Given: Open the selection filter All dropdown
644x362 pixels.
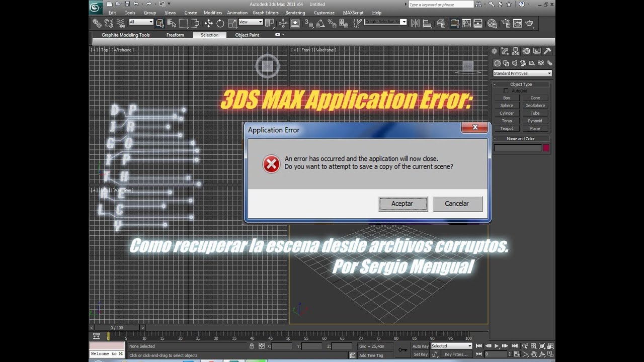Looking at the screenshot, I should [x=141, y=22].
